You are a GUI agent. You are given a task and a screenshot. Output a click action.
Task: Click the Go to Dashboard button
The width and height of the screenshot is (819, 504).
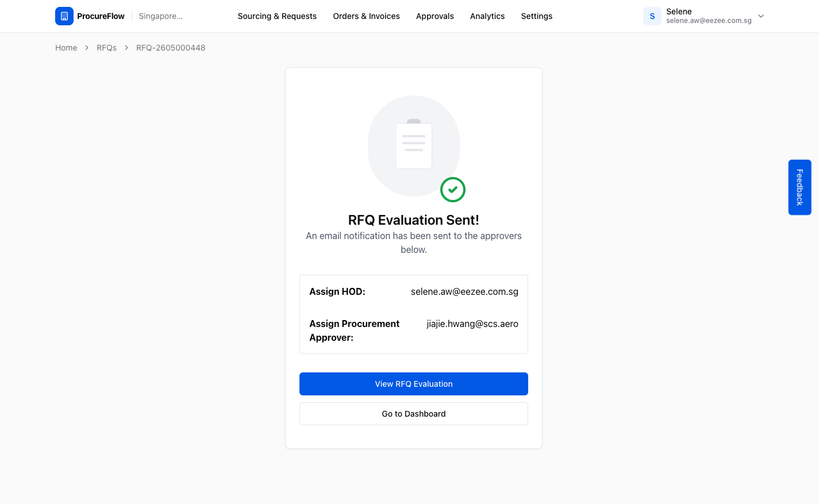click(414, 414)
